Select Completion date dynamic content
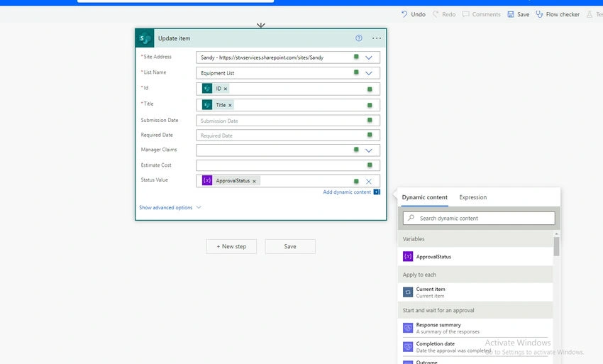This screenshot has height=364, width=603. [475, 347]
